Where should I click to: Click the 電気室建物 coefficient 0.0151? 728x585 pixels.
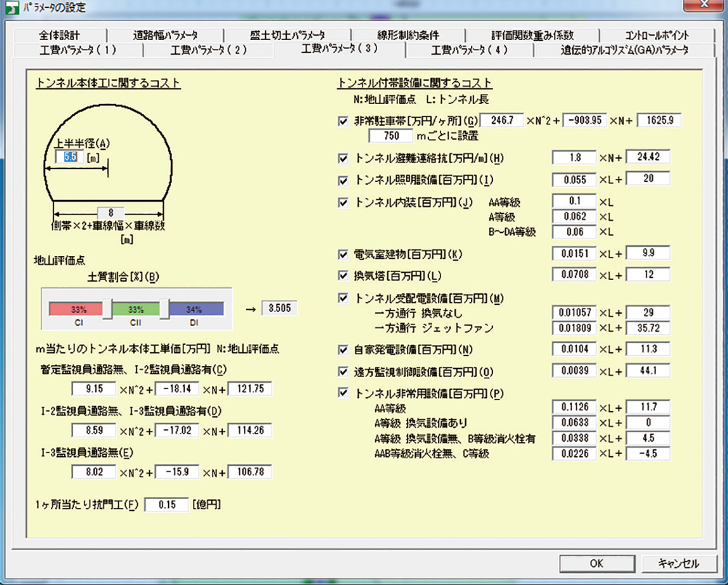(574, 254)
